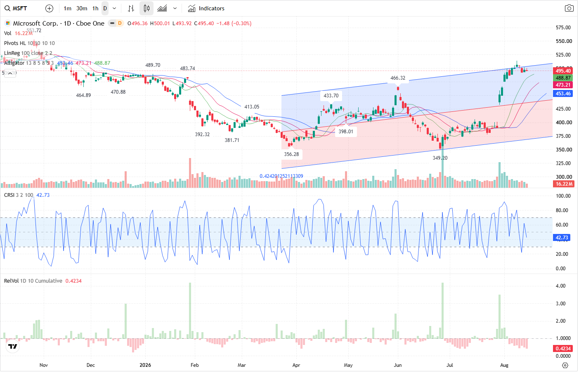Click the blue 453.46 price-axis label
This screenshot has height=392, width=586.
pos(563,94)
